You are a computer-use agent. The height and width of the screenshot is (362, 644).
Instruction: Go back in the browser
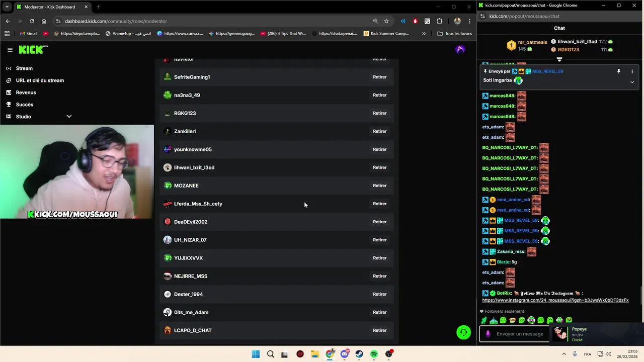click(x=8, y=21)
